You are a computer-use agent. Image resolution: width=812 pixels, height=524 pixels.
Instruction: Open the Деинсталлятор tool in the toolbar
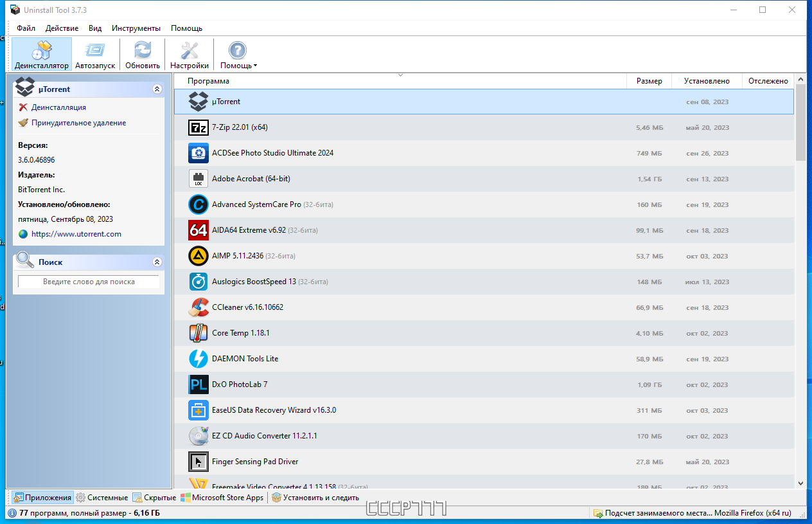coord(41,54)
